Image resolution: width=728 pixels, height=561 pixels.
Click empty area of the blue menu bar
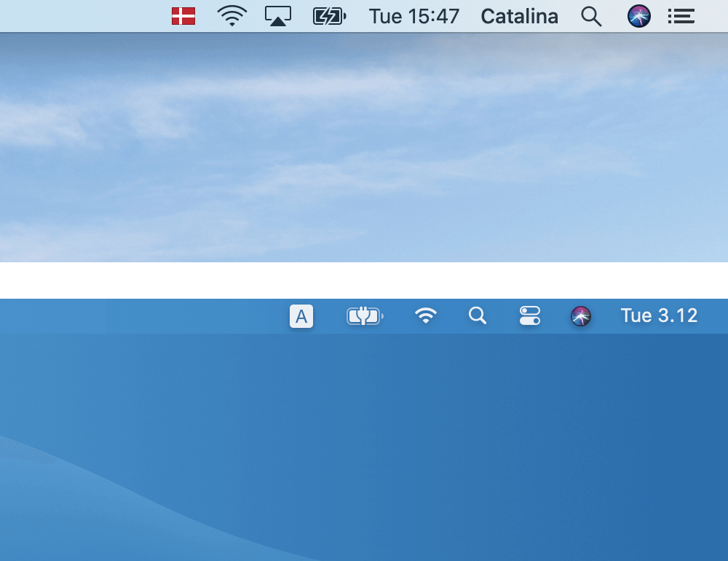point(139,316)
